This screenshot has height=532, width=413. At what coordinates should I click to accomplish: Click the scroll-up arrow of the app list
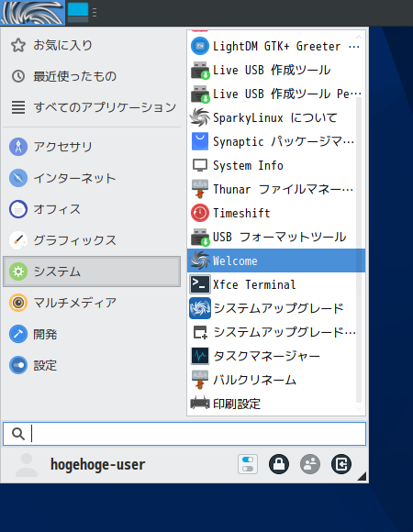coord(359,37)
